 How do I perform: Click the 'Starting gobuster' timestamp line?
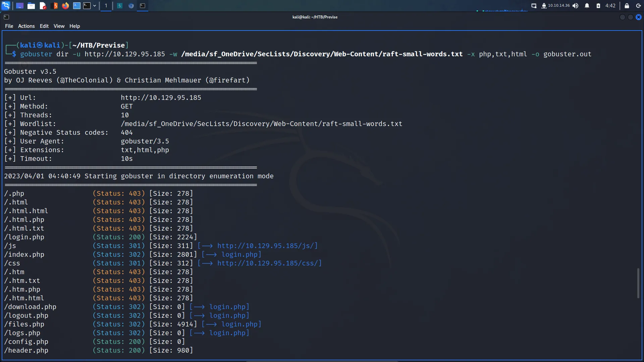pos(139,176)
